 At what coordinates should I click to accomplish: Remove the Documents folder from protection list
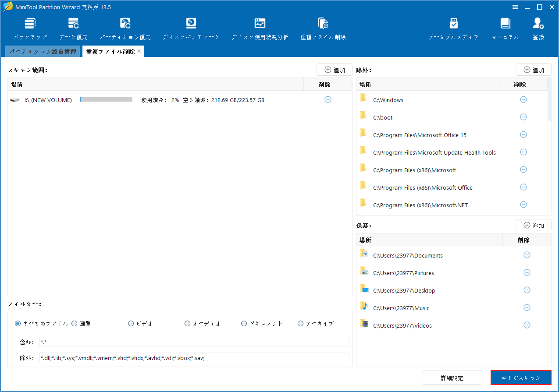527,255
